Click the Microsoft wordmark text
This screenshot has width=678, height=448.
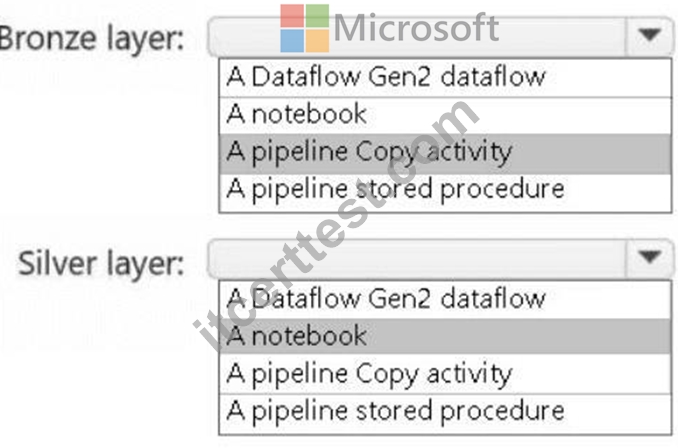click(416, 28)
